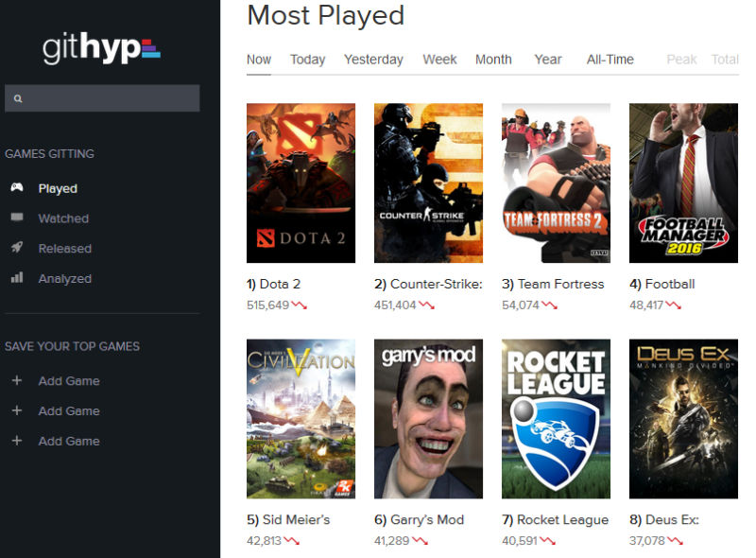Open the Garry's Mod cover image
The height and width of the screenshot is (558, 756).
coord(429,419)
